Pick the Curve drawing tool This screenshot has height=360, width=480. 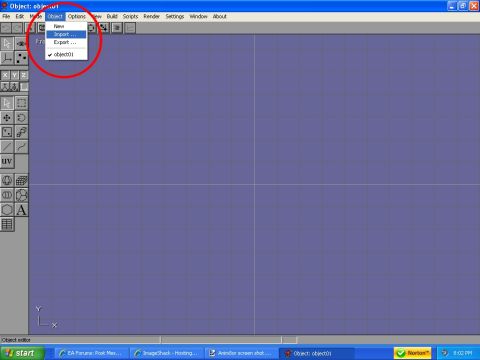[x=21, y=147]
